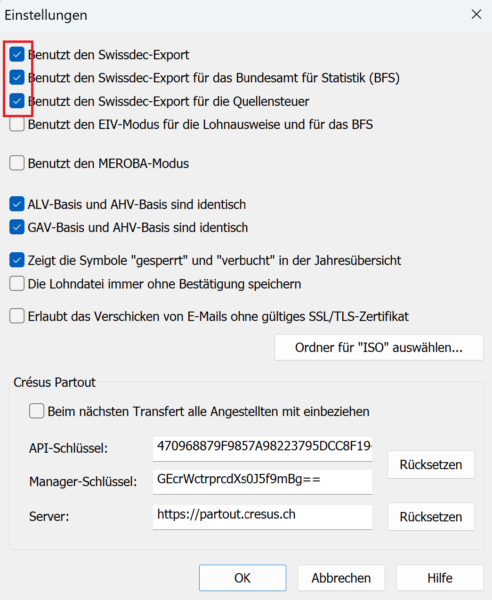This screenshot has height=600, width=492.
Task: Open 'Ordner für ISO auswählen...' button
Action: click(x=379, y=347)
